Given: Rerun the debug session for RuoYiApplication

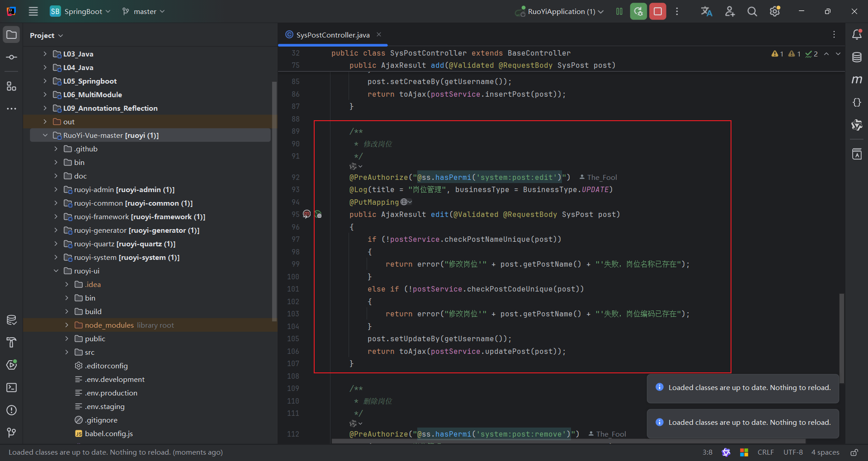Looking at the screenshot, I should point(638,11).
